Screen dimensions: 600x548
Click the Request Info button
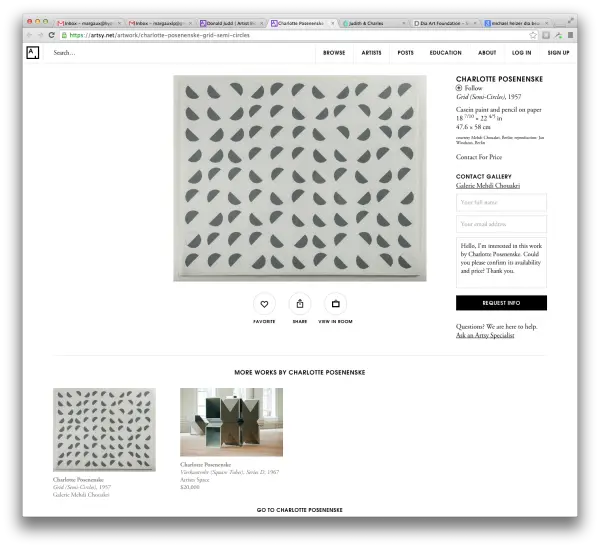[x=501, y=303]
